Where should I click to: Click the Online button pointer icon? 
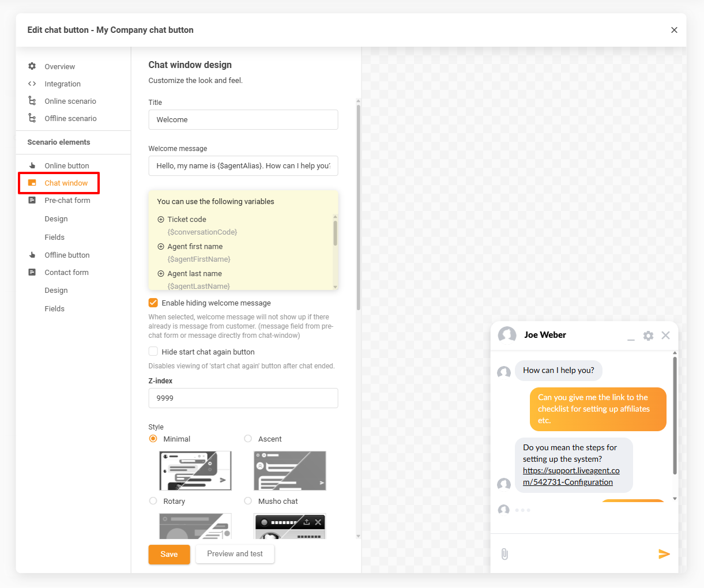tap(32, 165)
